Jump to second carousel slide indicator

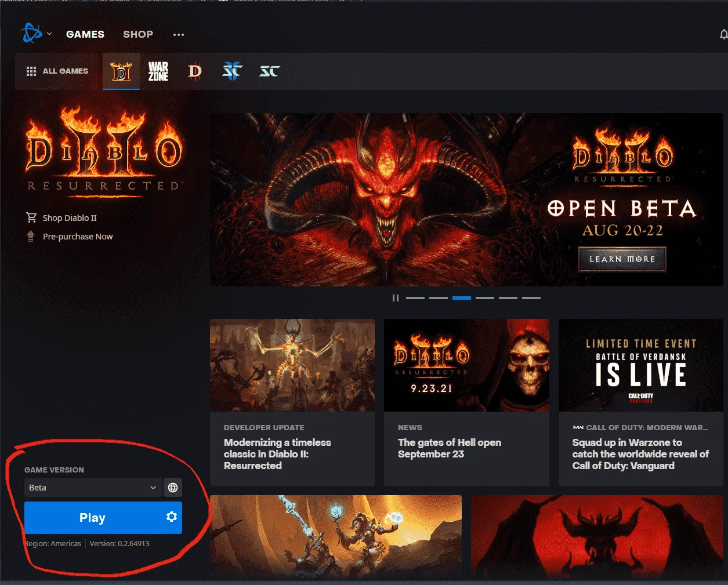439,298
